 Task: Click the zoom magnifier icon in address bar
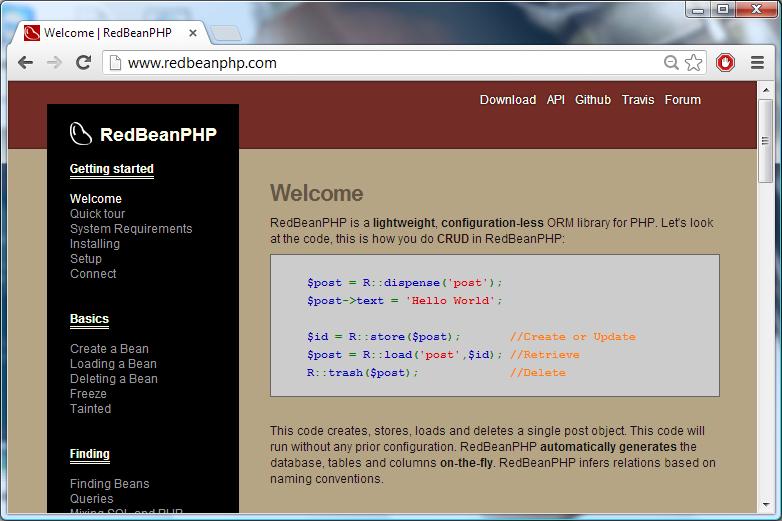click(672, 63)
